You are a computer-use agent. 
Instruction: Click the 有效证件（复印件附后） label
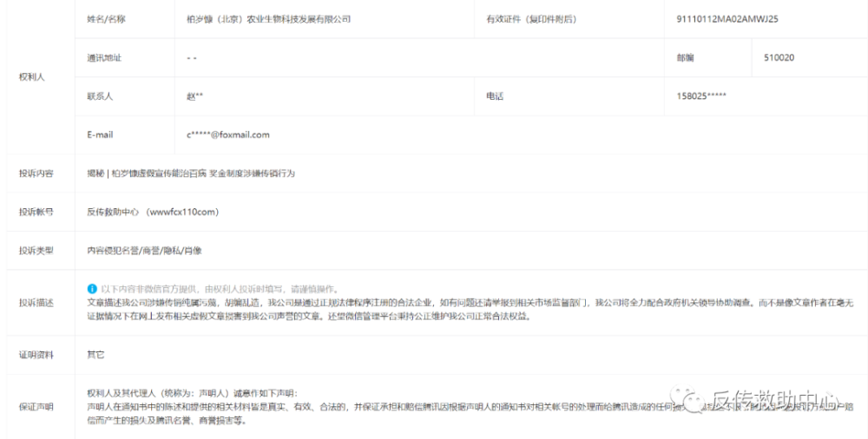(x=531, y=19)
